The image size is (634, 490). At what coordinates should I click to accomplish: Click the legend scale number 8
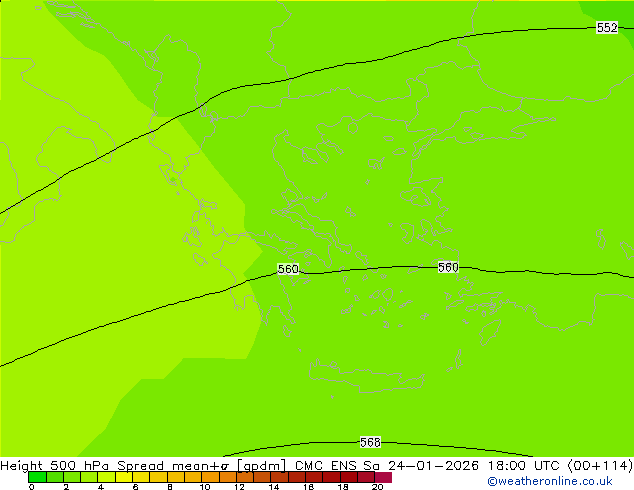click(x=170, y=487)
